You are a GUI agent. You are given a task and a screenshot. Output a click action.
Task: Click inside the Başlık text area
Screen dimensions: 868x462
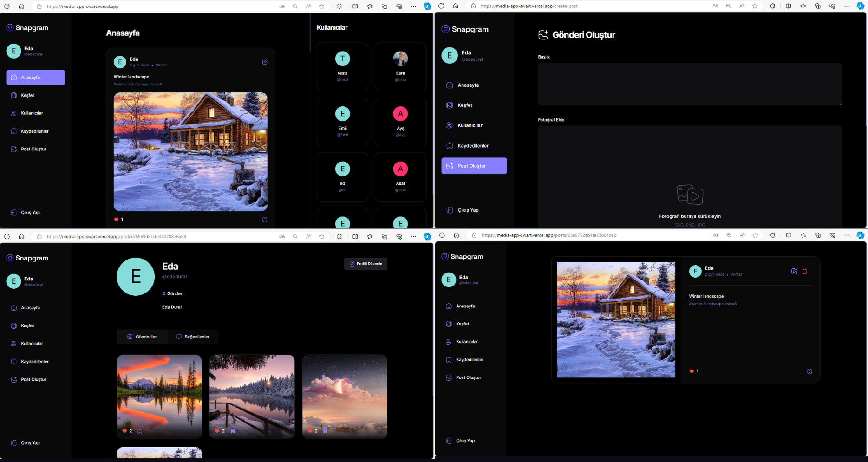click(x=690, y=84)
